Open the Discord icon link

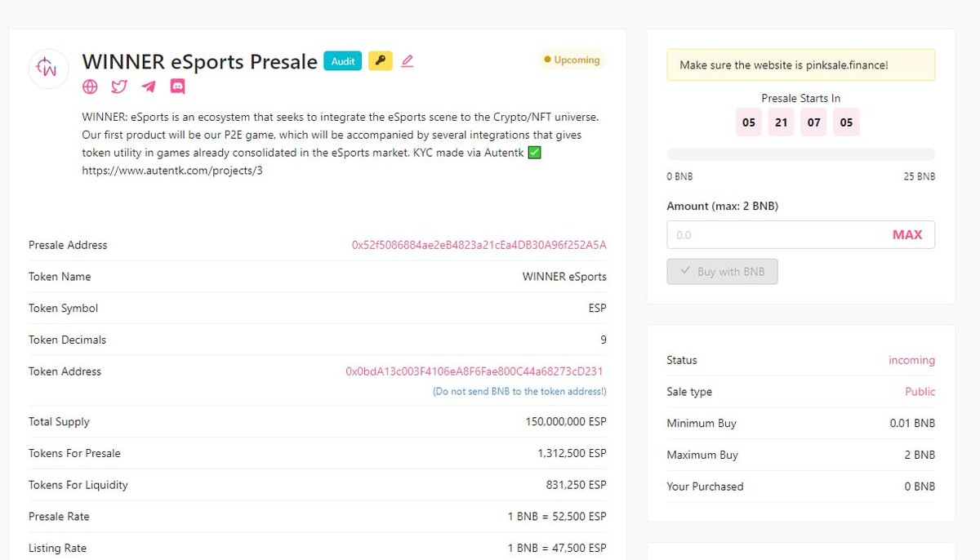(177, 87)
